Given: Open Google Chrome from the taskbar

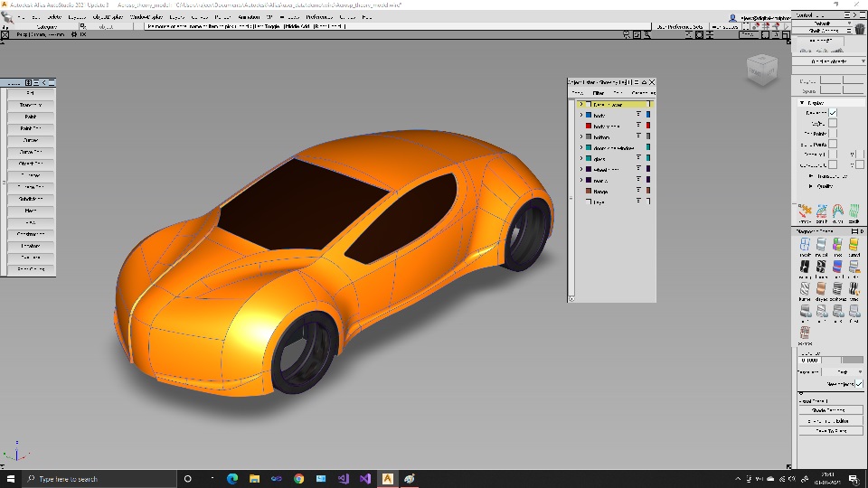Looking at the screenshot, I should pos(299,478).
